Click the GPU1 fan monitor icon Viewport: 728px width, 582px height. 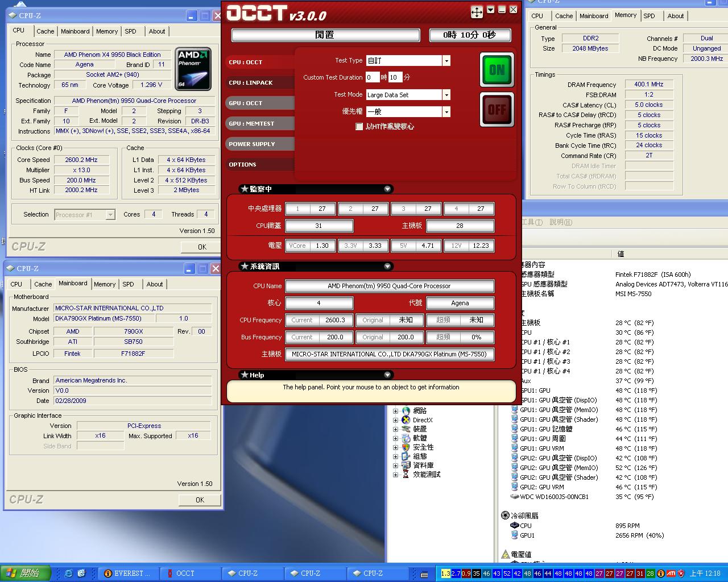point(515,535)
